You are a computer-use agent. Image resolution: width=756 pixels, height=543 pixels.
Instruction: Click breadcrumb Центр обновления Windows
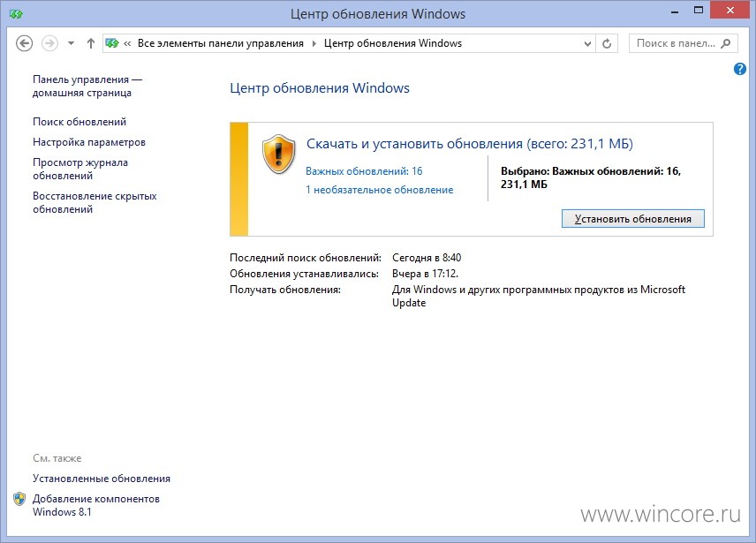click(393, 43)
